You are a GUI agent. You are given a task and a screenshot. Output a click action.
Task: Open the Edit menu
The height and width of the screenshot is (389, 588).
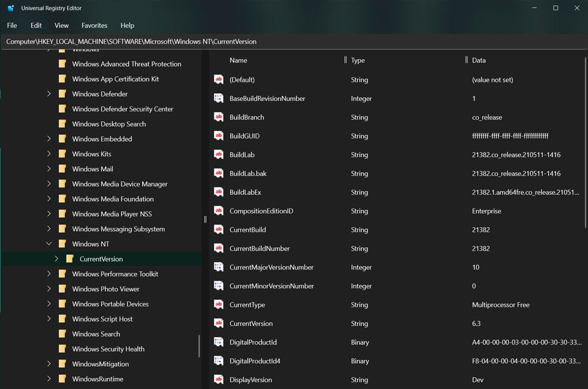(36, 25)
